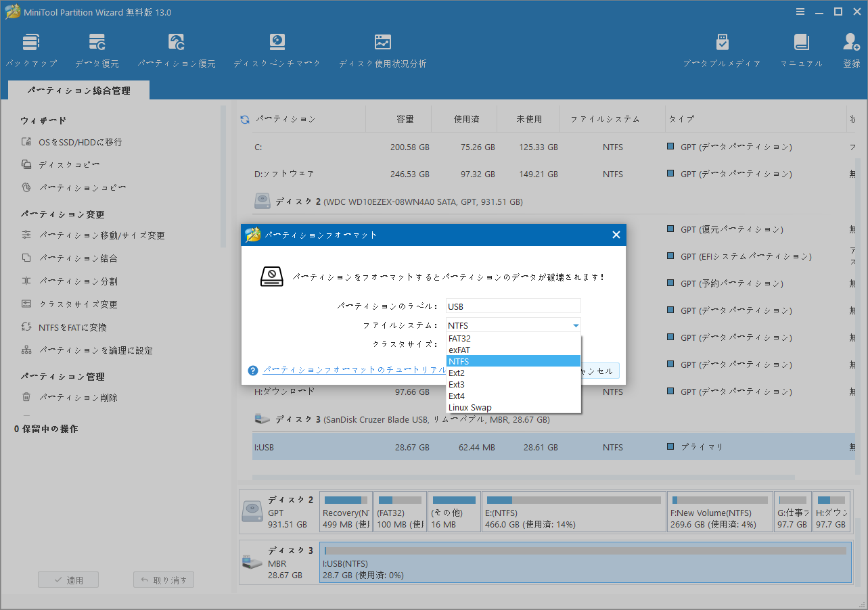This screenshot has height=610, width=868.
Task: Refresh the partition list
Action: coord(244,118)
